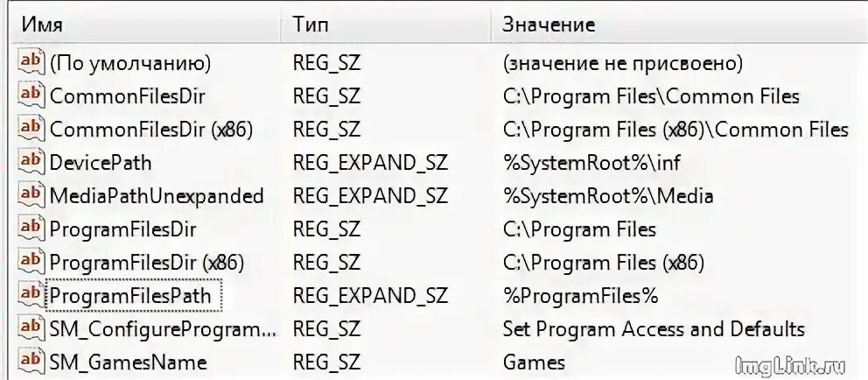Select the SM_ConfigureProgram... entry name
This screenshot has height=380, width=868.
[163, 329]
